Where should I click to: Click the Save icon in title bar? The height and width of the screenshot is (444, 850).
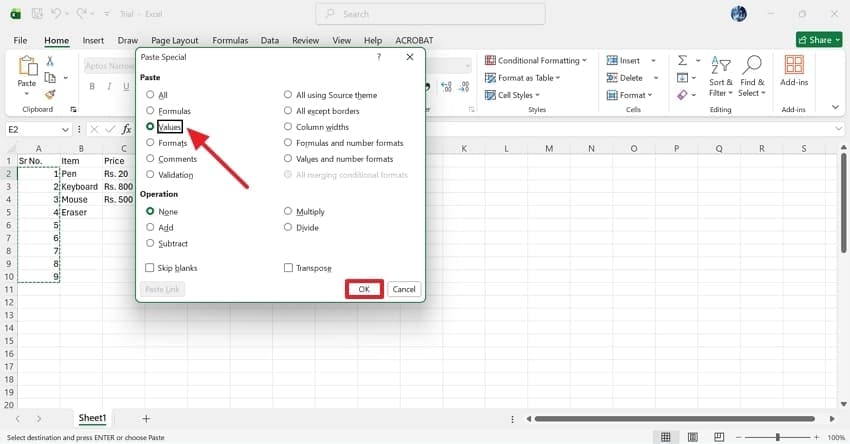point(37,14)
